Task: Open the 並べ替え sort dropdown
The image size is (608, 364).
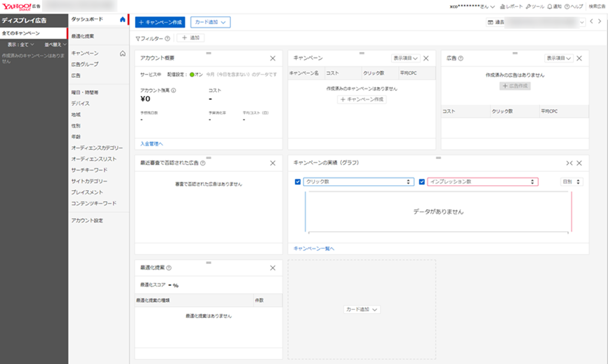Action: (55, 44)
